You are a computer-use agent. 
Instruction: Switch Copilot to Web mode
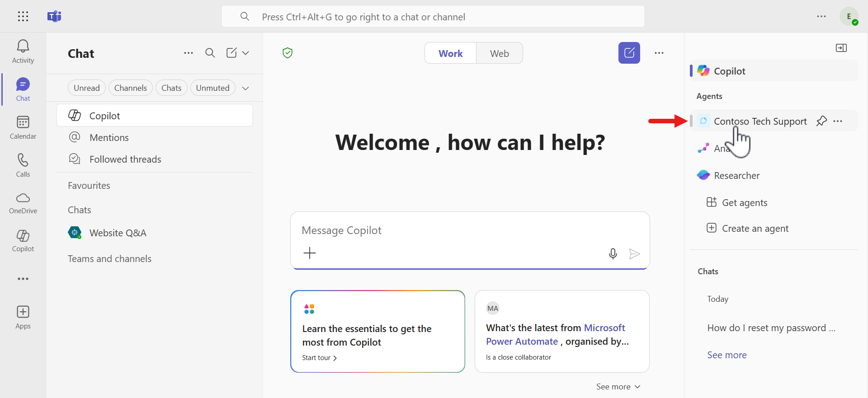(x=499, y=53)
